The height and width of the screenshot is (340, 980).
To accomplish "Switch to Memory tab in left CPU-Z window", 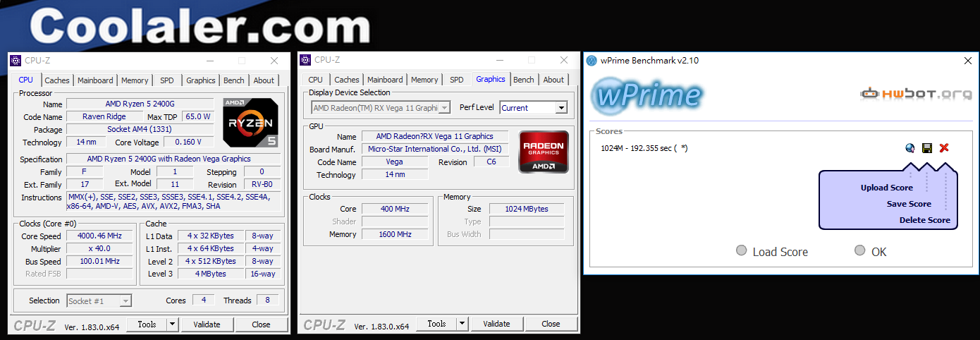I will coord(135,80).
